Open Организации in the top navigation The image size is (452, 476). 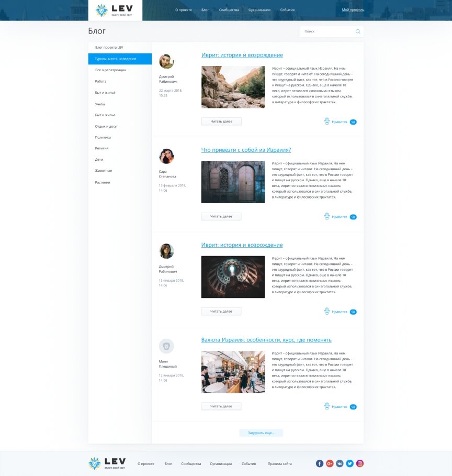pyautogui.click(x=259, y=10)
